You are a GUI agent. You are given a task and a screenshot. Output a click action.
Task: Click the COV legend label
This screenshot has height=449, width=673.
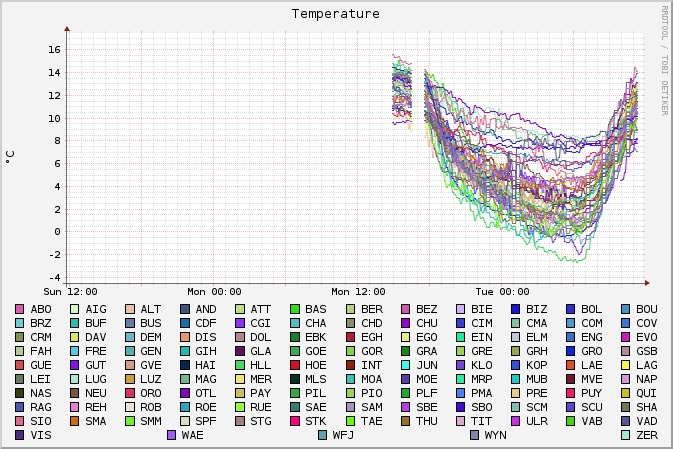tap(647, 323)
